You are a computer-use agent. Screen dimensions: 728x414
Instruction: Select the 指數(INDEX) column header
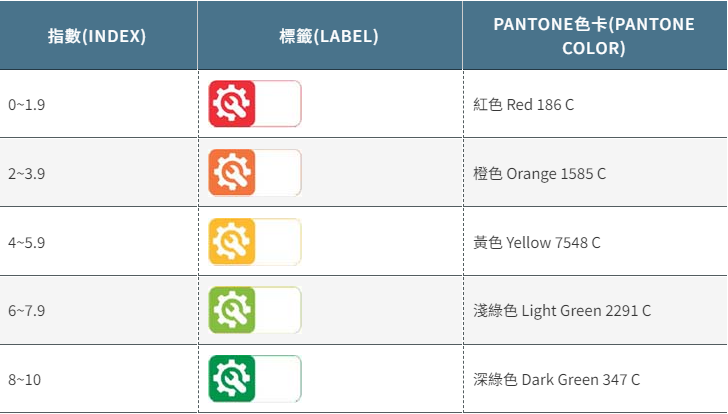pyautogui.click(x=97, y=36)
